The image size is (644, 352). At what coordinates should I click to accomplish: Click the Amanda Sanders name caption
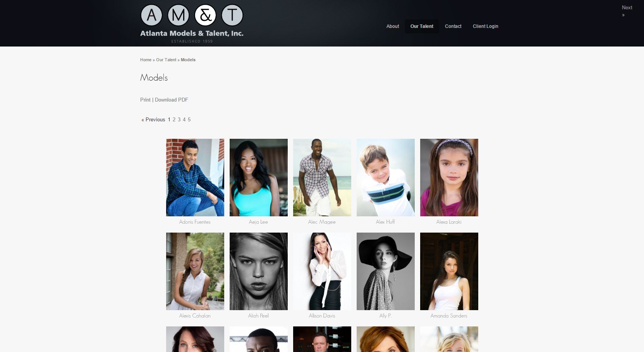(x=449, y=316)
